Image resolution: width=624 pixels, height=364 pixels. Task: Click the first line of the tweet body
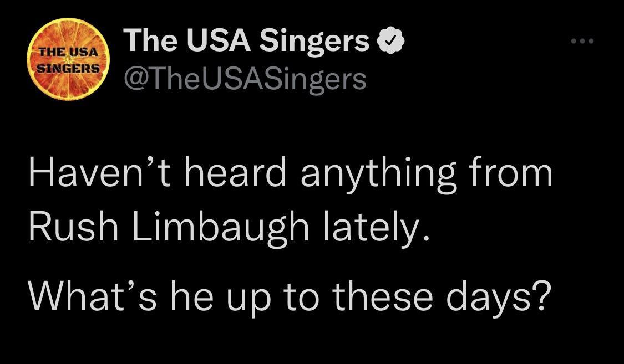(291, 173)
